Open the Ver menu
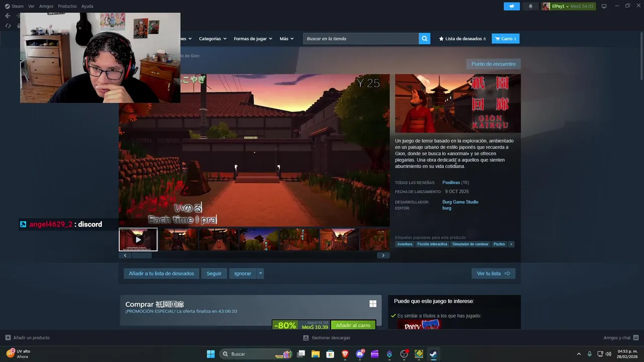644x362 pixels. (x=31, y=6)
